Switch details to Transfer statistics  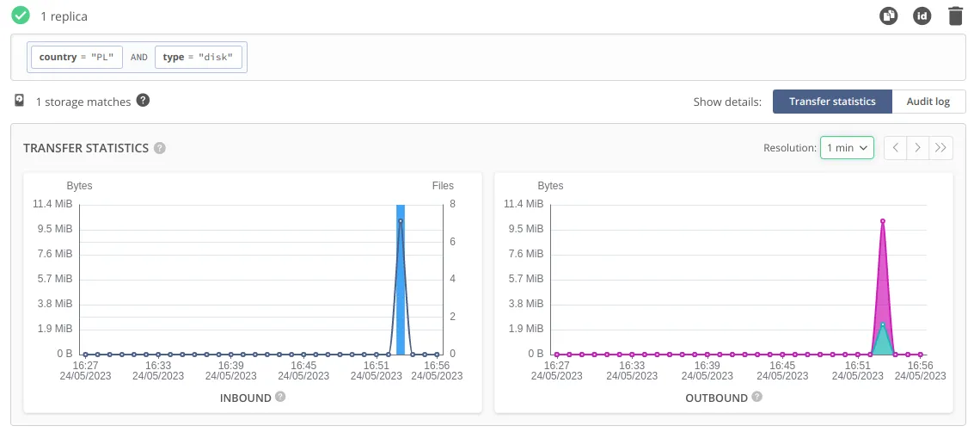pos(831,102)
